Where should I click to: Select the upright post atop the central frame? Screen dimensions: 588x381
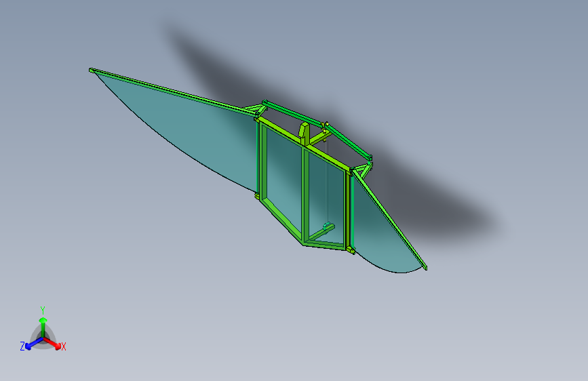pyautogui.click(x=304, y=134)
